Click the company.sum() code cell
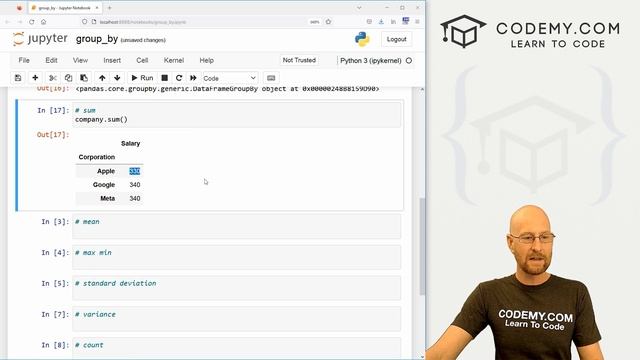Viewport: 640px width, 360px height. pyautogui.click(x=237, y=115)
